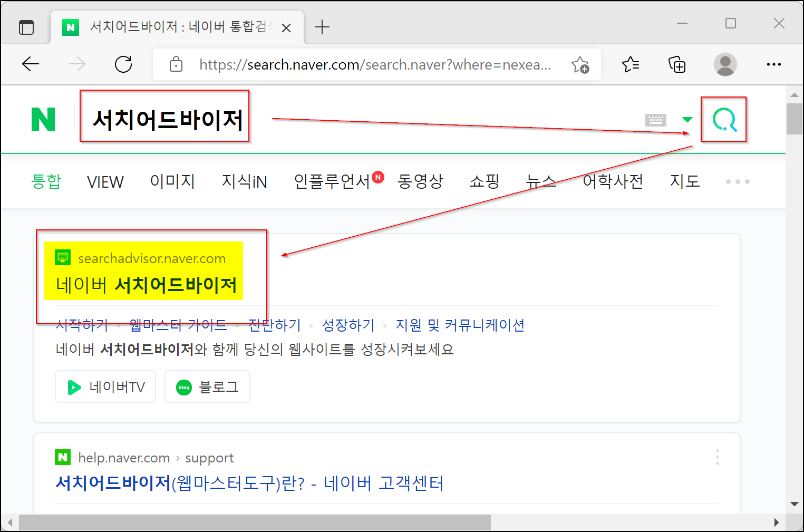This screenshot has width=804, height=532.
Task: Click the searchadvisor site favicon
Action: (x=63, y=257)
